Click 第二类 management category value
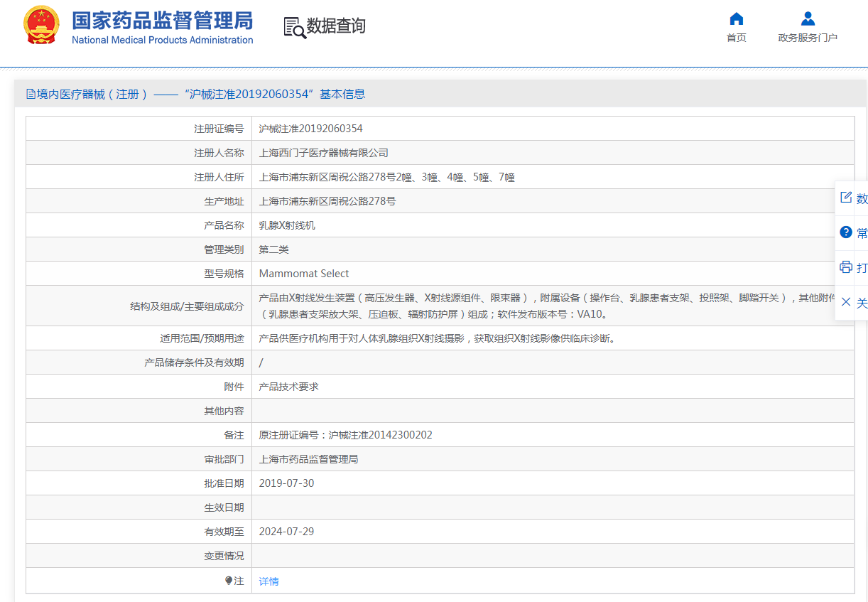Screen dimensions: 868x602 (x=274, y=249)
